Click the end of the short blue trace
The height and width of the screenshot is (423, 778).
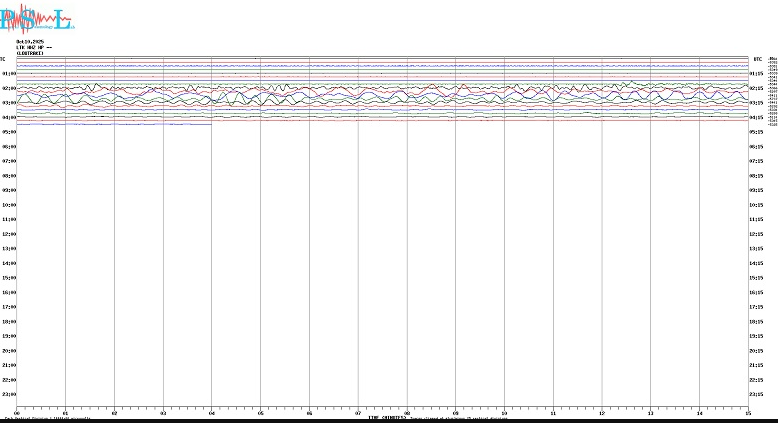point(211,124)
